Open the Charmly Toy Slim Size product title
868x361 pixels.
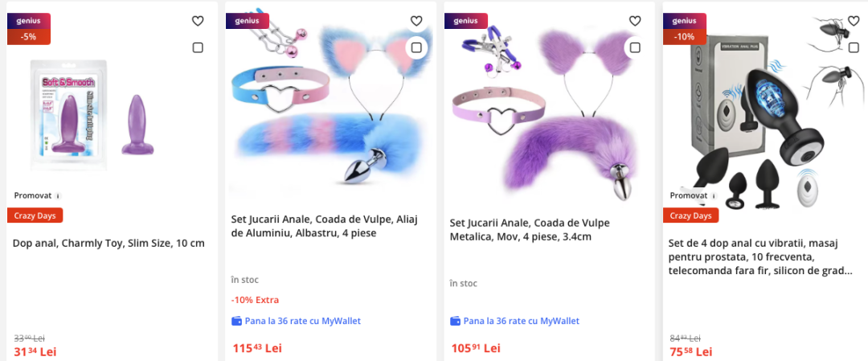(x=108, y=243)
